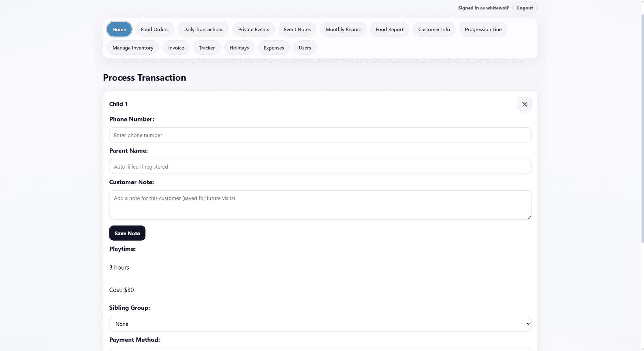Screen dimensions: 644x351
Task: Open the Food Report tab
Action: pyautogui.click(x=389, y=29)
